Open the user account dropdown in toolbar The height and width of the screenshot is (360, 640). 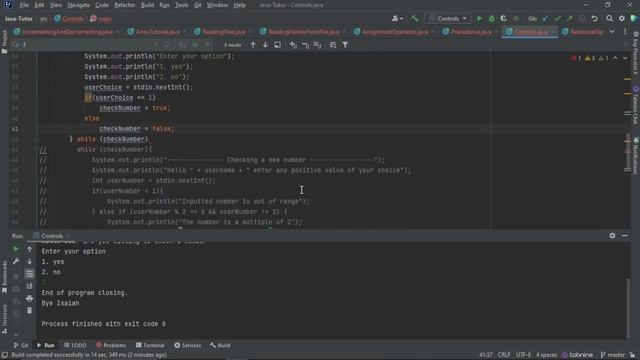[x=397, y=19]
